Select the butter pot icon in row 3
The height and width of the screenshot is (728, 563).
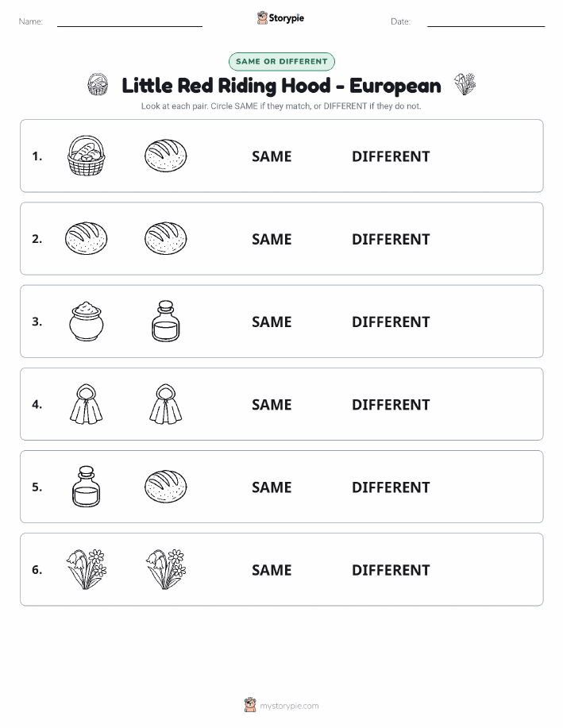(86, 322)
